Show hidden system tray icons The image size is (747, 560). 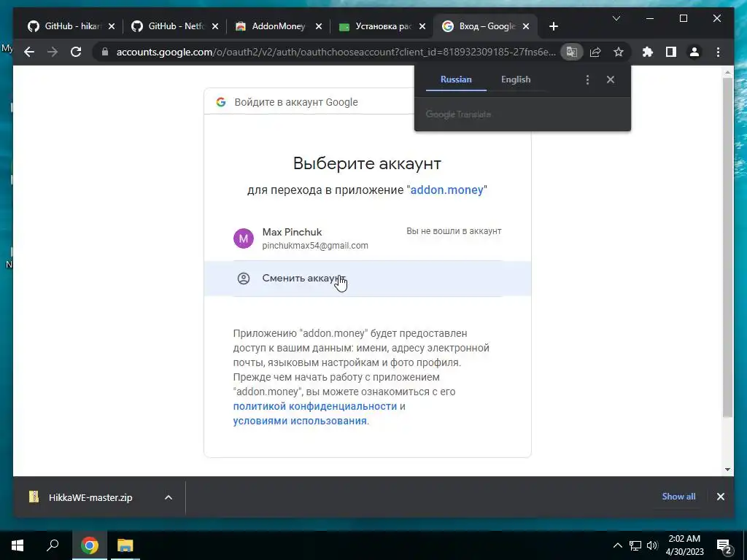(x=617, y=545)
